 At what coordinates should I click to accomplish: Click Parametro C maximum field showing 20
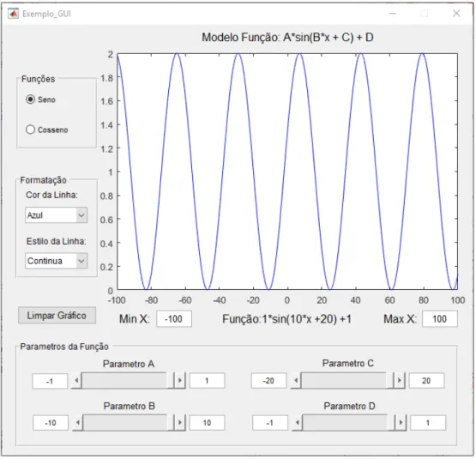tap(427, 381)
